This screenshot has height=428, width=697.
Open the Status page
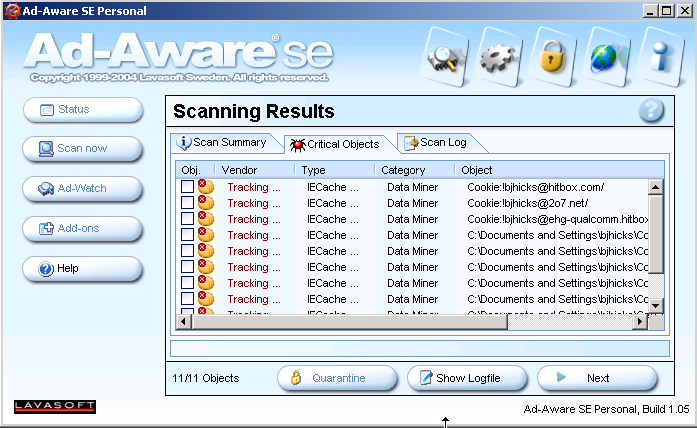point(83,109)
